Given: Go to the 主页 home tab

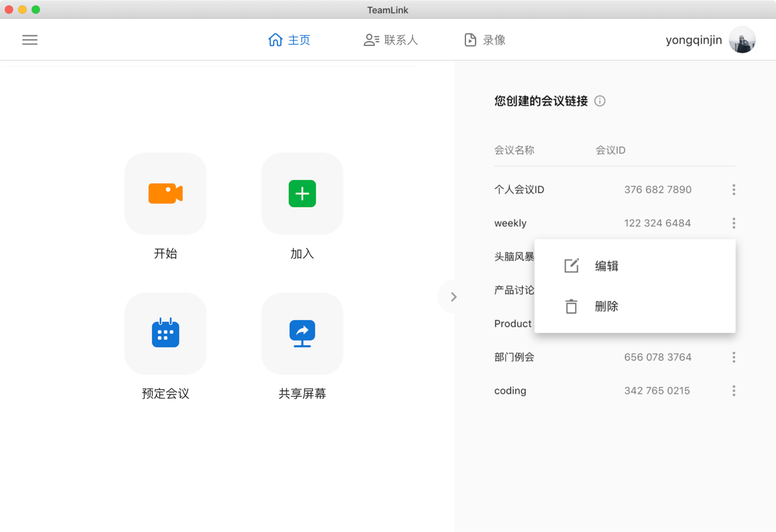Looking at the screenshot, I should (x=289, y=40).
